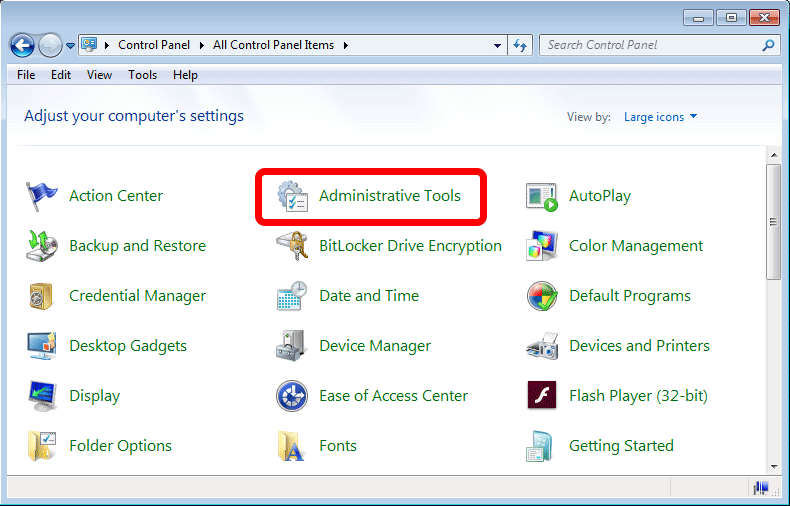
Task: Open the AutoPlay icon
Action: pos(542,197)
